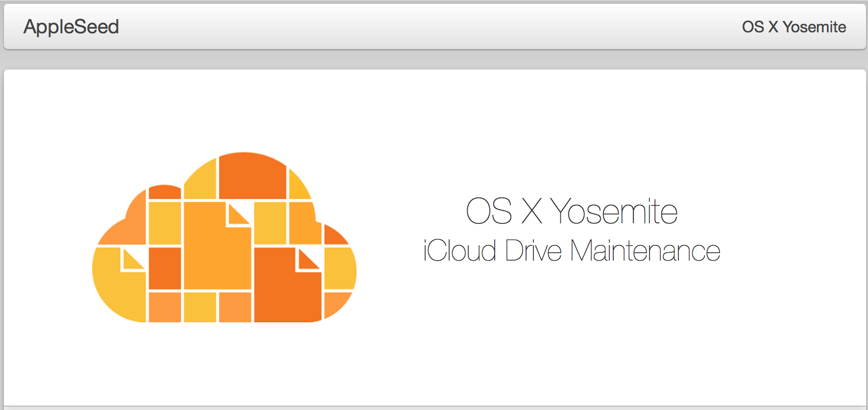Image resolution: width=868 pixels, height=410 pixels.
Task: Select the iCloud Drive Maintenance subtitle text
Action: click(x=571, y=251)
